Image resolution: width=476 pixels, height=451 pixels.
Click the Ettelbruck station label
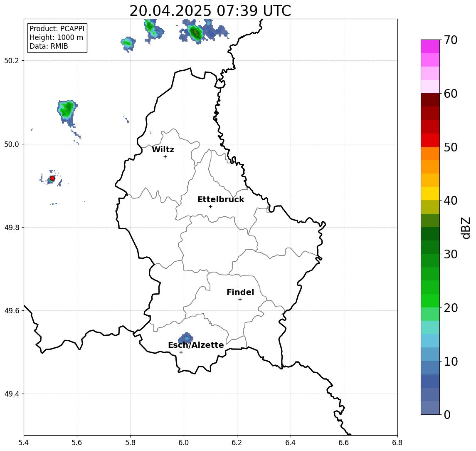tap(221, 199)
